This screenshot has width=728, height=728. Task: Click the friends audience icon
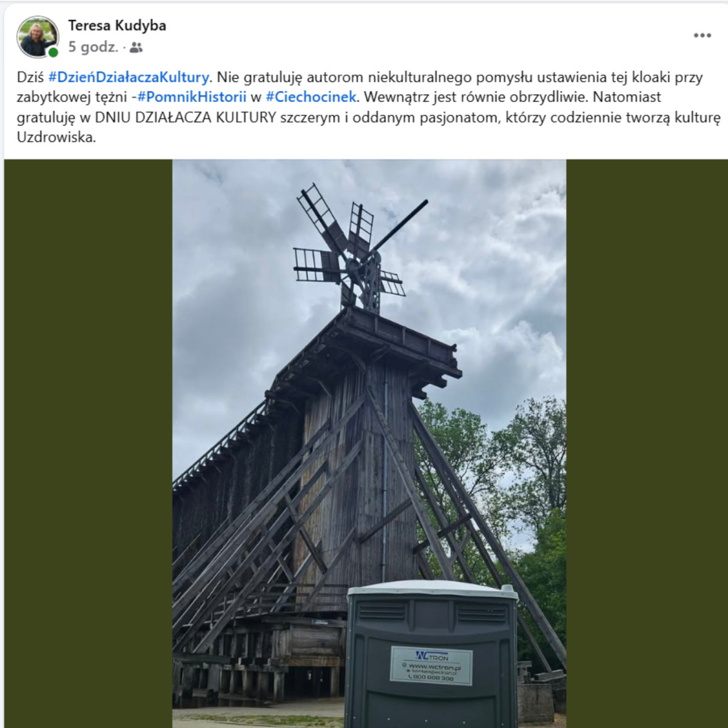136,47
